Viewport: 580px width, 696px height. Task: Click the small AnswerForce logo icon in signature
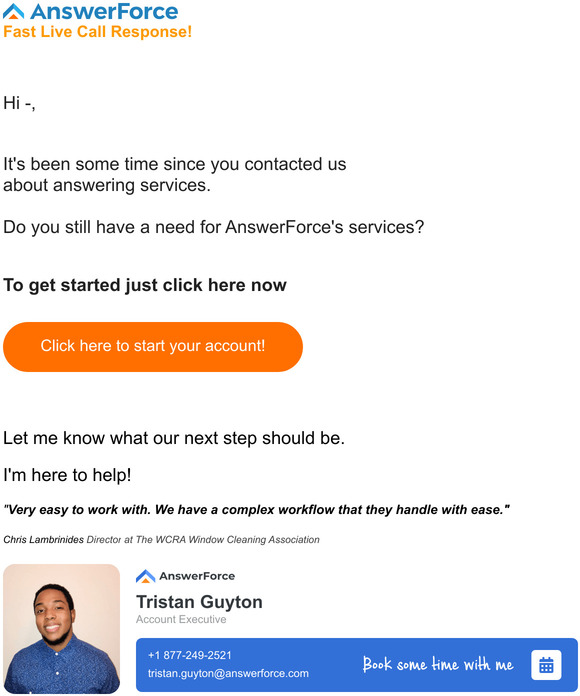145,576
